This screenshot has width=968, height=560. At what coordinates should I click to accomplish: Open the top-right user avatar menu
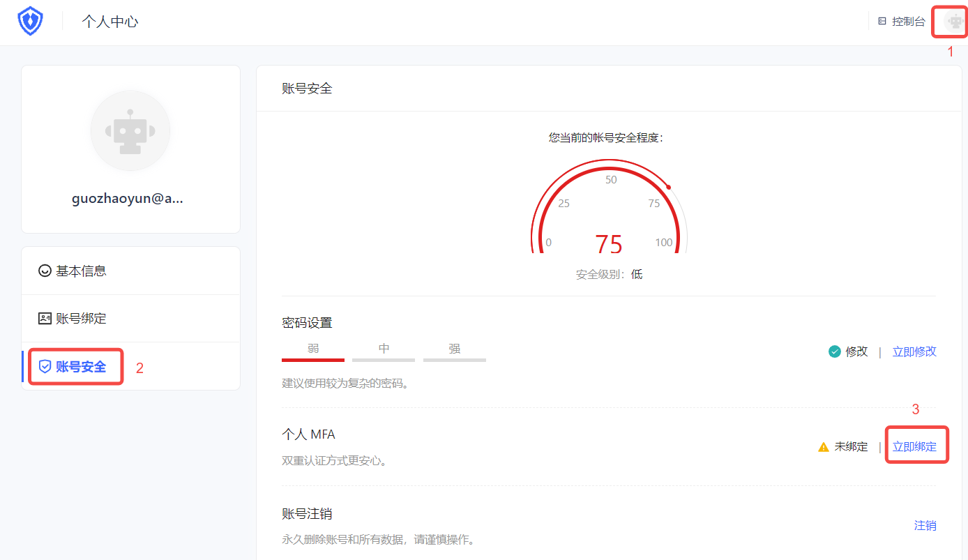[954, 22]
